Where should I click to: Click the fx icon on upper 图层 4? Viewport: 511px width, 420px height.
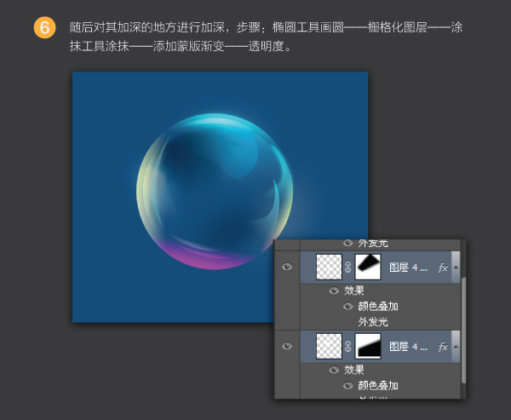[443, 267]
